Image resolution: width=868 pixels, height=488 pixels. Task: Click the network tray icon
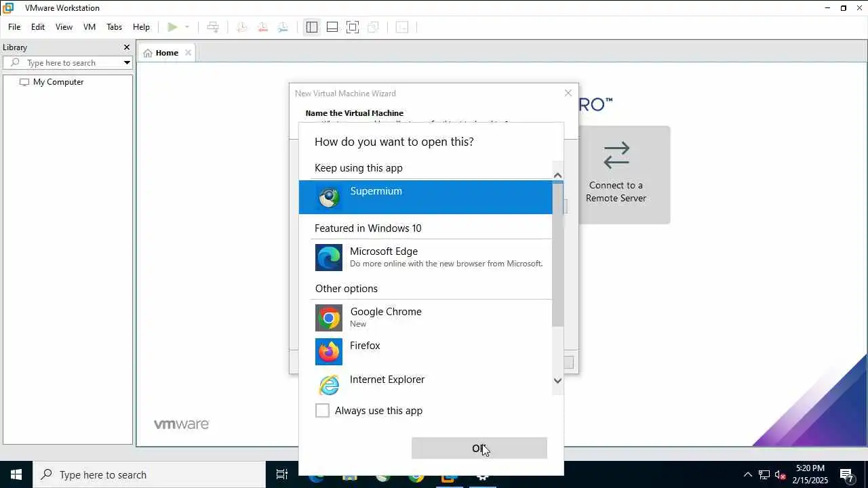[x=764, y=474]
